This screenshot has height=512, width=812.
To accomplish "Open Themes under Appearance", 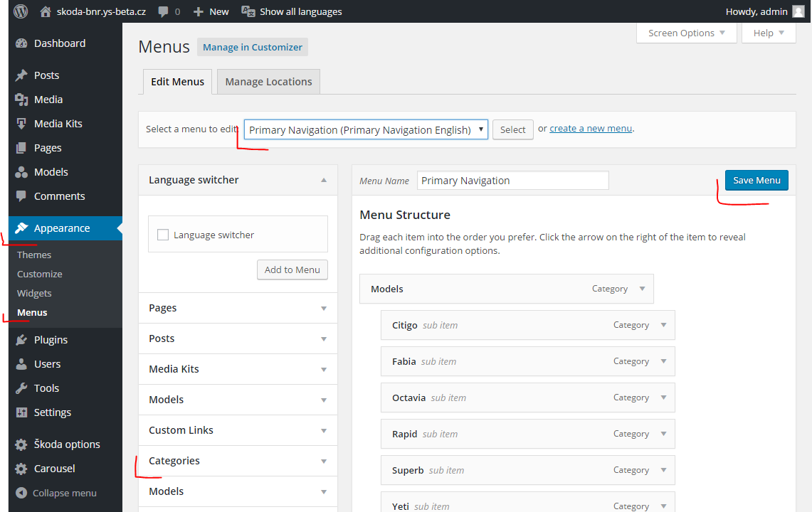I will point(34,255).
